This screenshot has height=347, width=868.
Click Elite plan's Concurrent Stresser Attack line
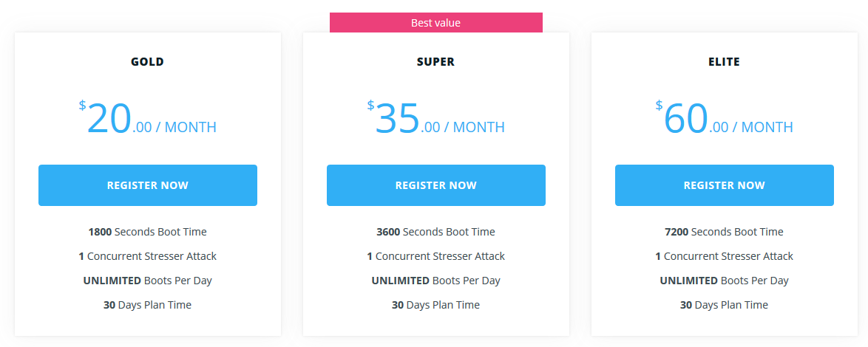[724, 256]
